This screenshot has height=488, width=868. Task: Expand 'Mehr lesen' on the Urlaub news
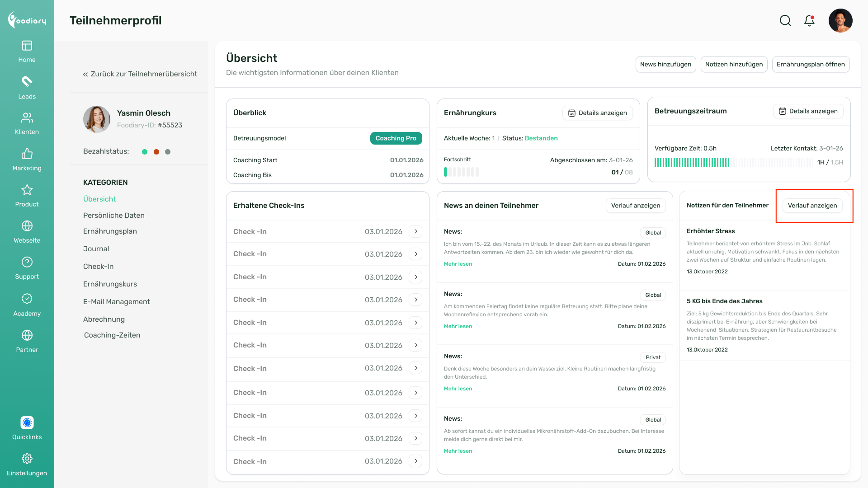pos(458,264)
